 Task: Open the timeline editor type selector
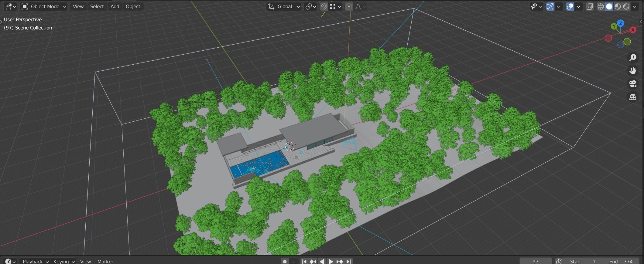(x=10, y=261)
